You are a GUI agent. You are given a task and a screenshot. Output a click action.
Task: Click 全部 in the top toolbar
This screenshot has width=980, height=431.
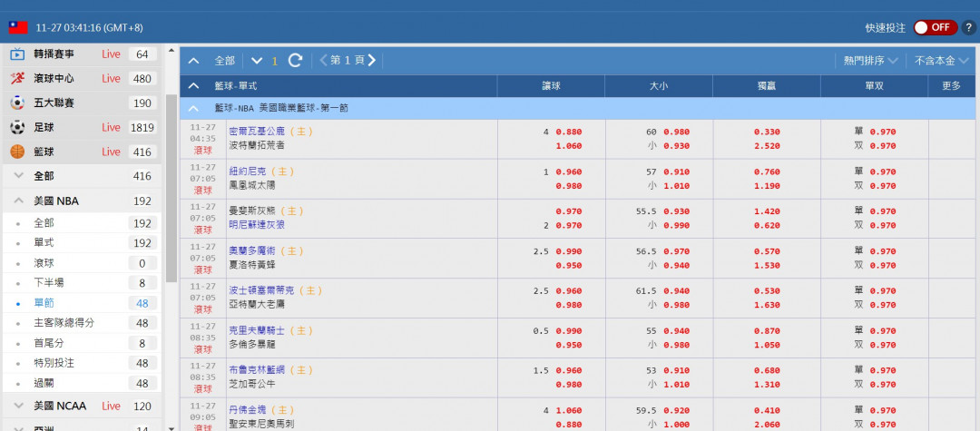click(x=225, y=61)
